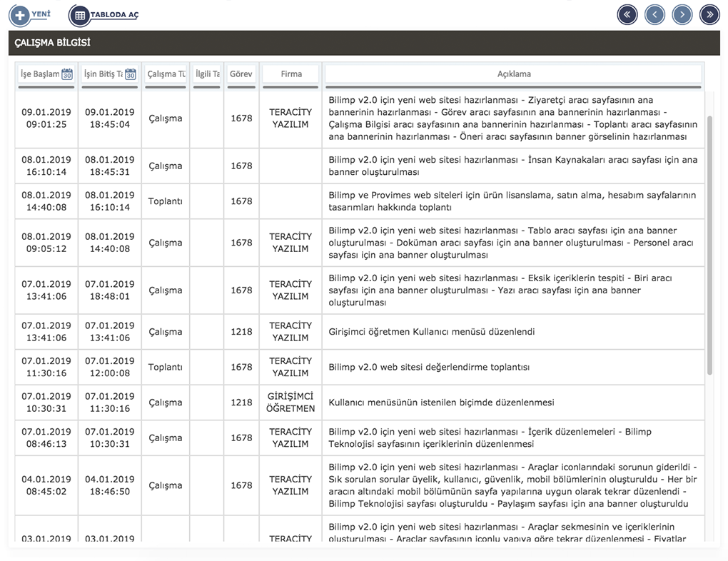Open calendar picker in İşe Başlama filter

67,74
